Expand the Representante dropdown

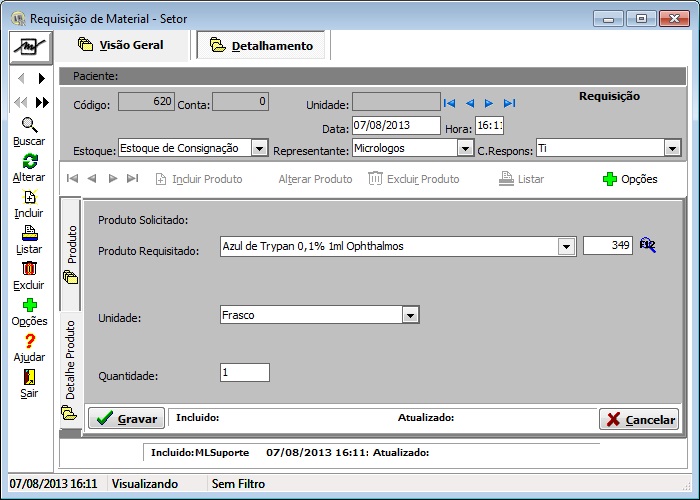pos(465,148)
